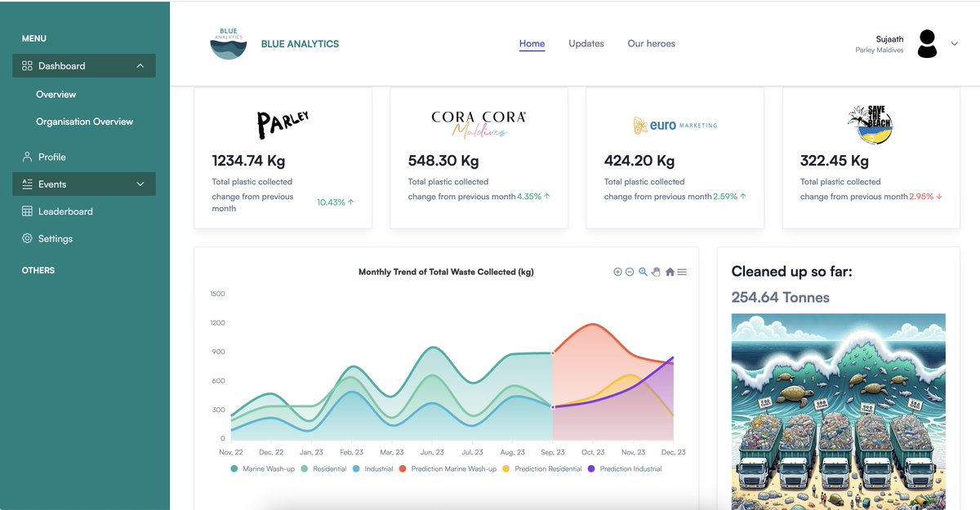Click the 4.35% change indicator

click(x=533, y=197)
